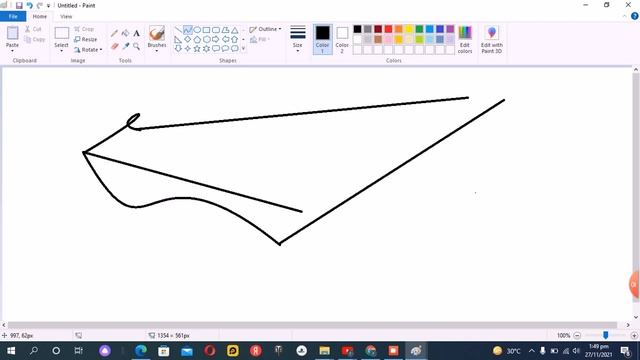Pick the red color swatch
This screenshot has height=360, width=640.
click(388, 29)
